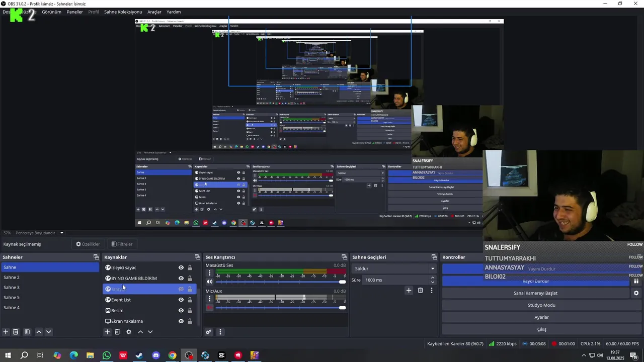Open Steam from the taskbar
The height and width of the screenshot is (362, 644).
139,355
